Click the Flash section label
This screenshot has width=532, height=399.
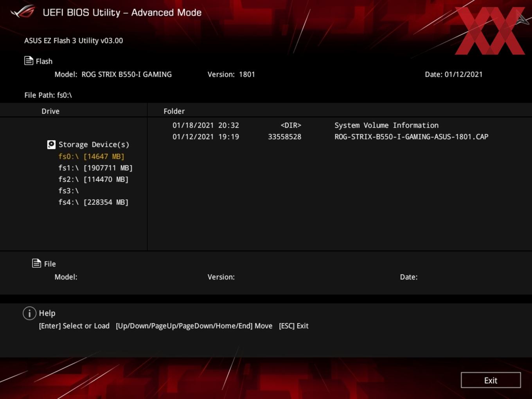click(44, 61)
